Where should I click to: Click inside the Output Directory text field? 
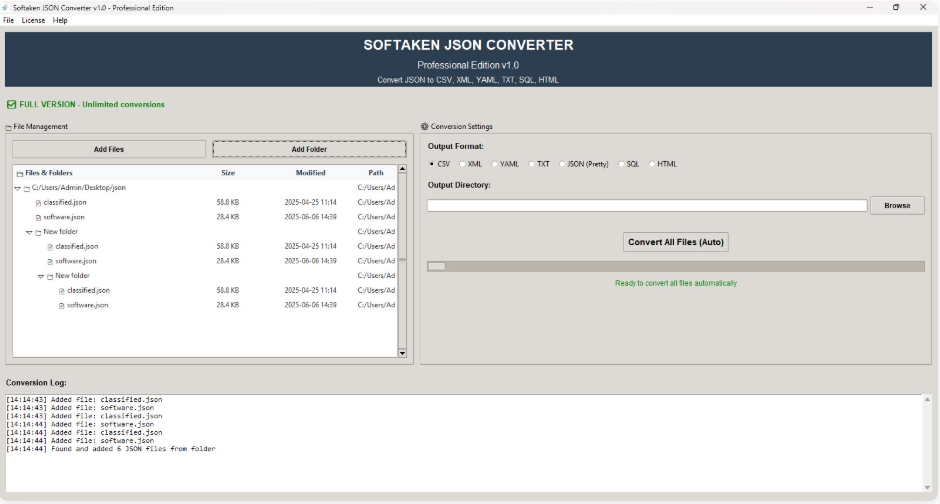pyautogui.click(x=647, y=206)
